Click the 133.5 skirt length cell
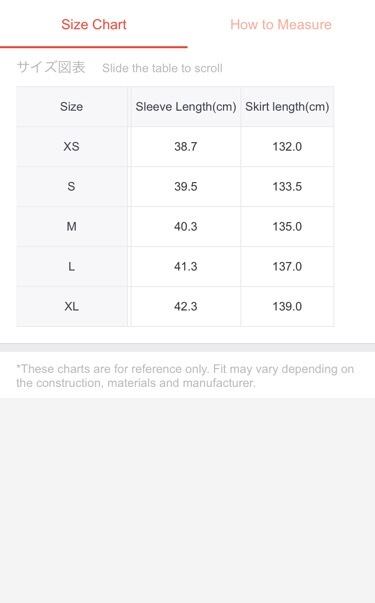 coord(287,187)
